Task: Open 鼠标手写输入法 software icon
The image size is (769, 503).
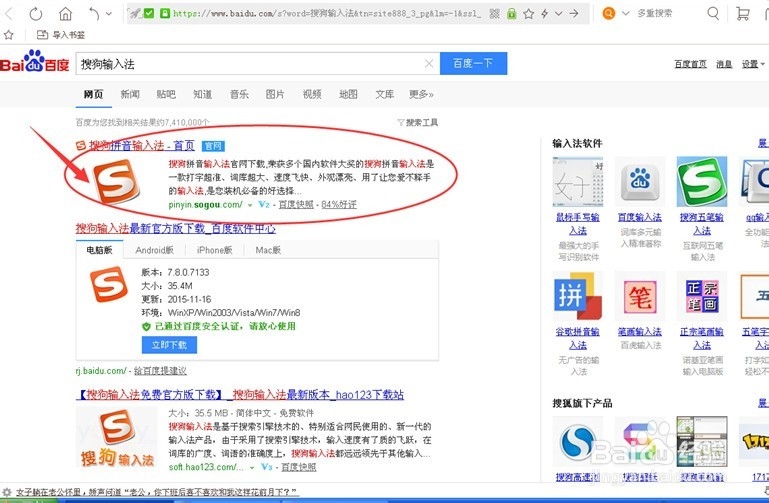Action: (578, 181)
